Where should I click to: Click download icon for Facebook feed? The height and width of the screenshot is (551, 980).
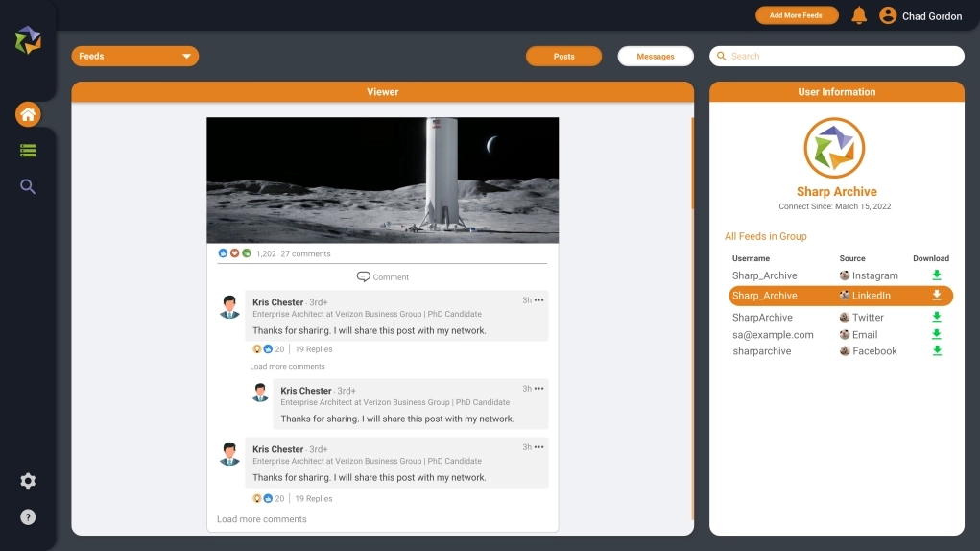pyautogui.click(x=937, y=351)
